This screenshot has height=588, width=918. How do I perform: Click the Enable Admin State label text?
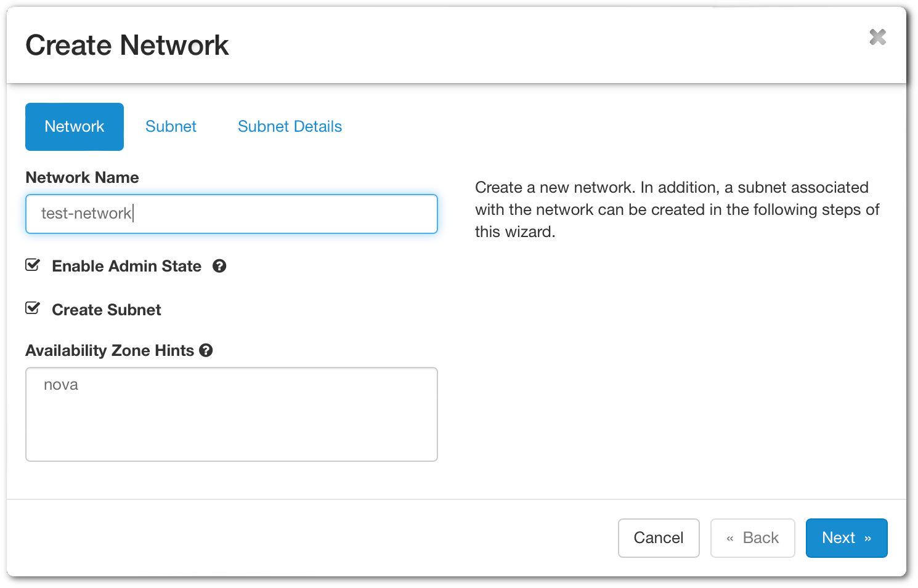(126, 266)
